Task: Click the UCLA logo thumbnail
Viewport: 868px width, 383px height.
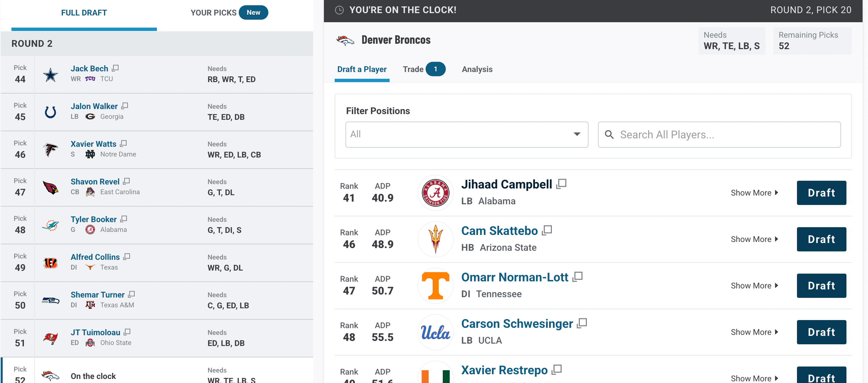Action: 435,332
